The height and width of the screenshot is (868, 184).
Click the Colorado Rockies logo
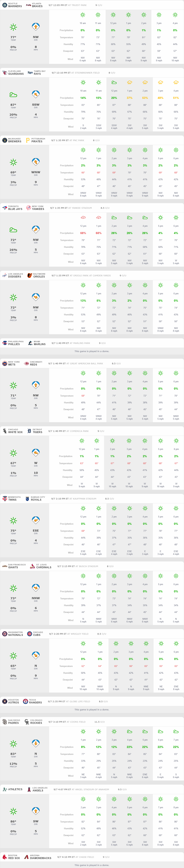[27, 722]
